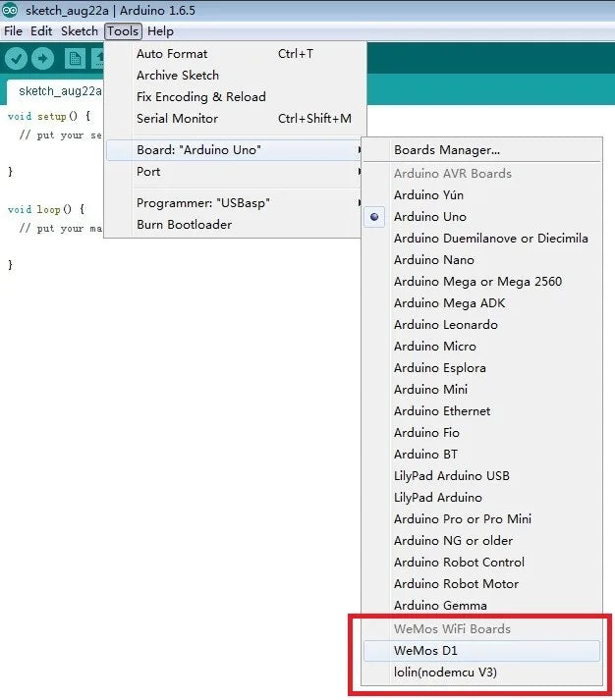Select the Arduino Micro board
The height and width of the screenshot is (700, 615).
(x=481, y=347)
